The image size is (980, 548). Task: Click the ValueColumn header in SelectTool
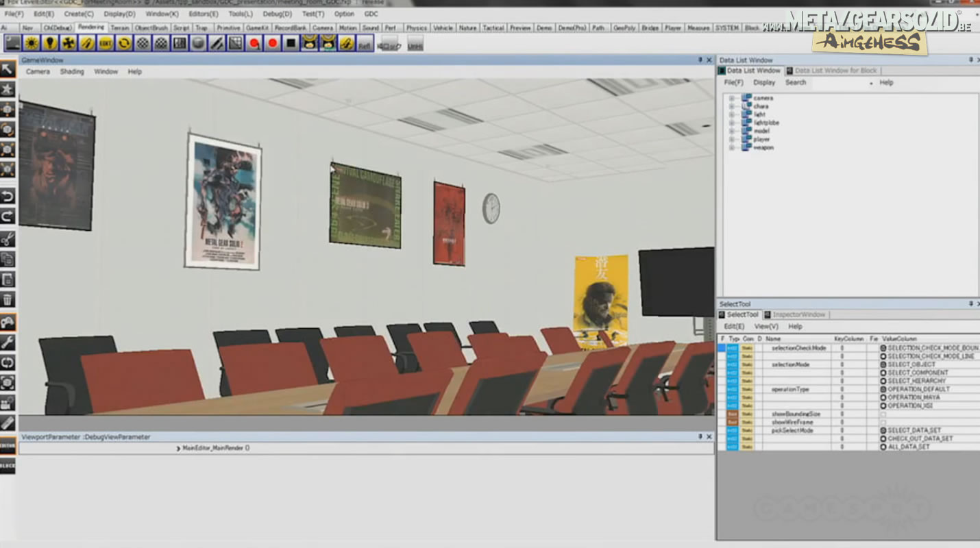pos(899,338)
